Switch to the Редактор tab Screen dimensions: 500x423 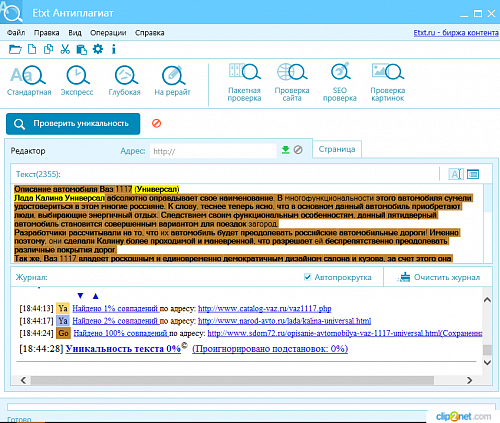pos(28,151)
